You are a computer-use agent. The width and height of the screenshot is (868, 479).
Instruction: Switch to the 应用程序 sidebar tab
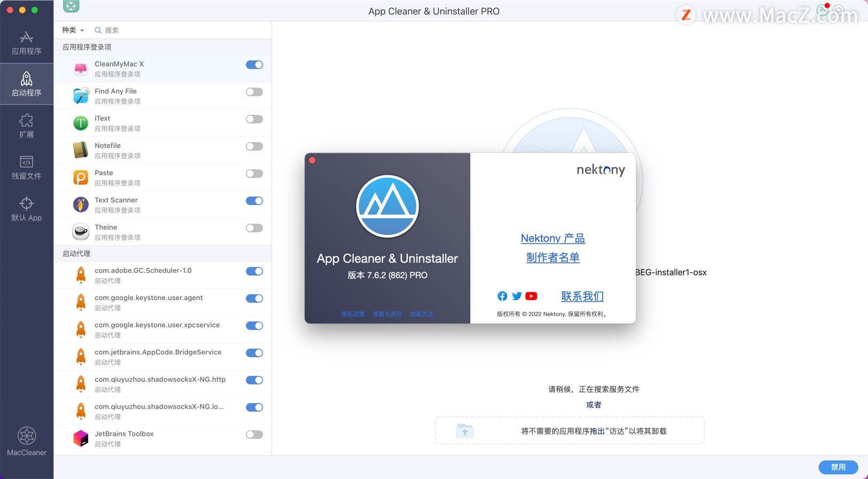(x=27, y=43)
